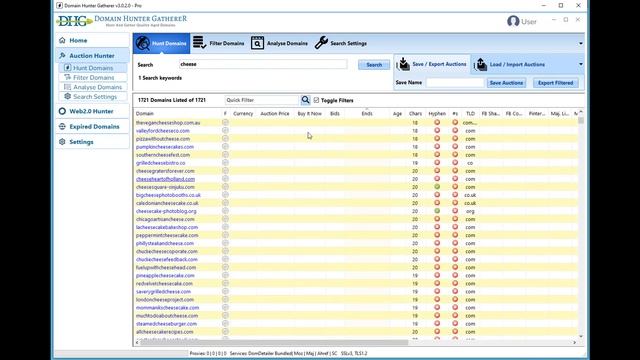Toggle F marker for phillysteakandcheese.com row
Screen dimensions: 640x360
[x=225, y=243]
